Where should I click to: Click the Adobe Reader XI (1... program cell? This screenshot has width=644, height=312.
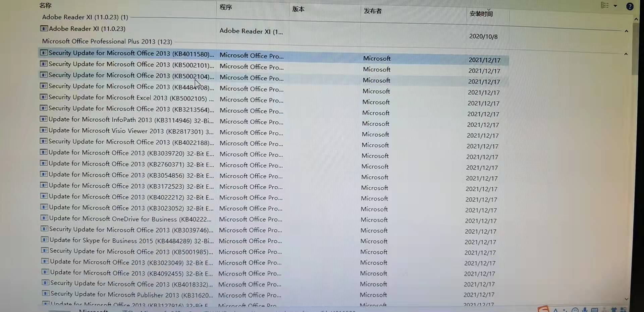coord(251,31)
